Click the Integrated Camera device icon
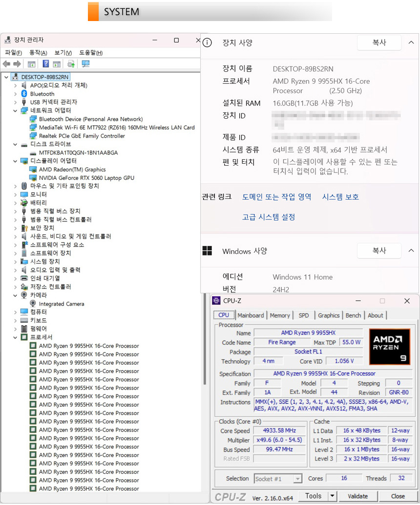The width and height of the screenshot is (420, 505). coord(33,304)
